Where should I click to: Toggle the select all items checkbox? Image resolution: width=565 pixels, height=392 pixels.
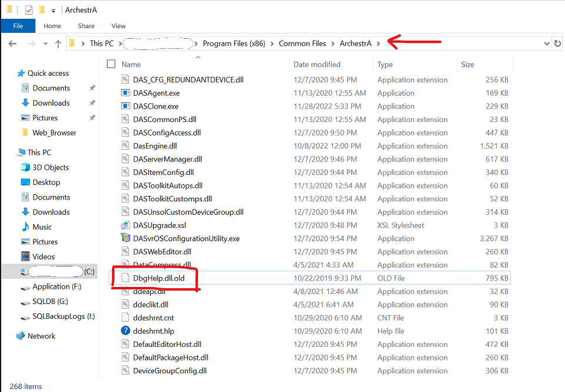point(111,64)
